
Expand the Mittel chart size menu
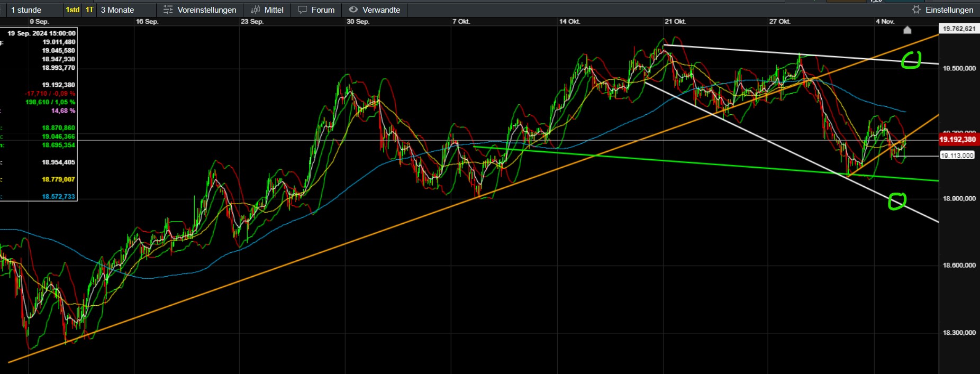274,10
